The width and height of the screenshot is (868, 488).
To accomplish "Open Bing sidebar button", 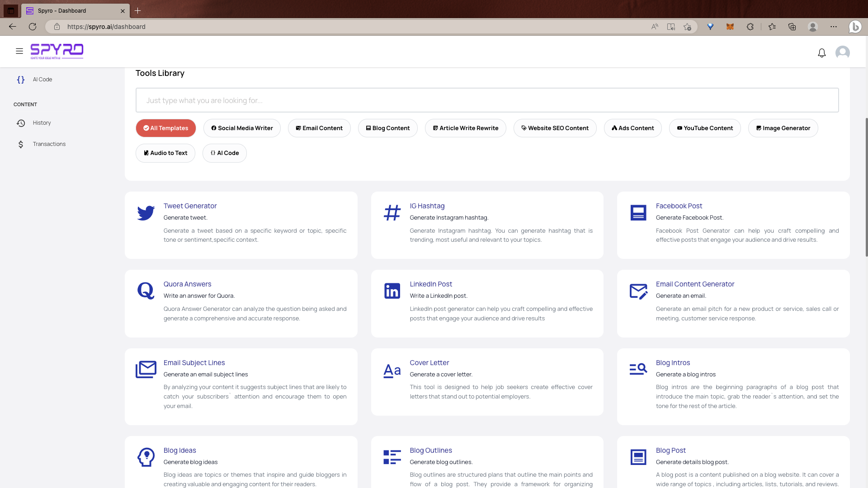I will coord(855,27).
